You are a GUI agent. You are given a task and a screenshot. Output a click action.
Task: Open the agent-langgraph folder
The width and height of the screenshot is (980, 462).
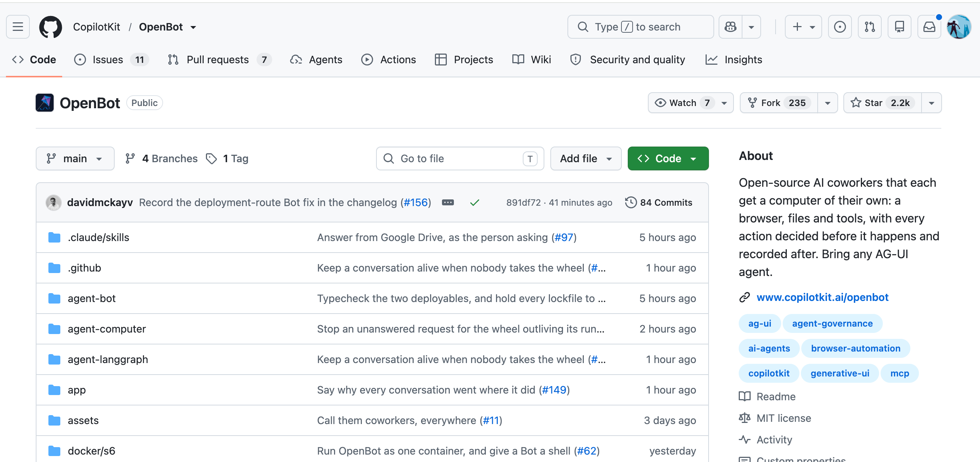point(108,359)
